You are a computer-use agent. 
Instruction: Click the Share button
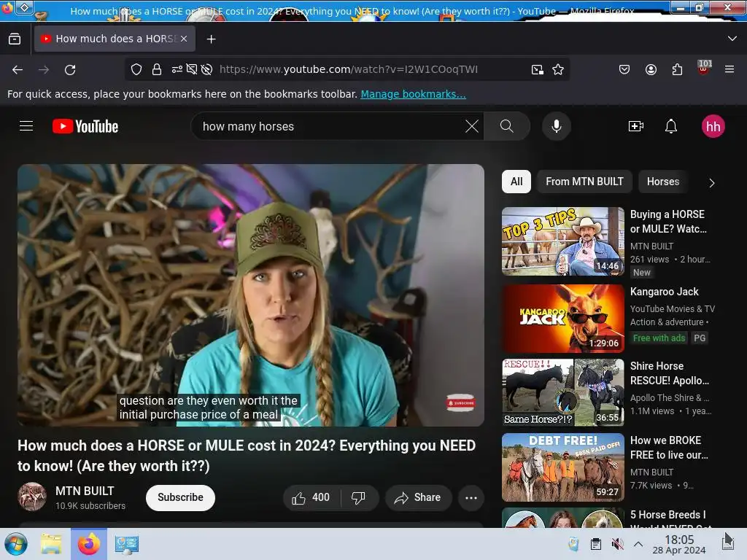tap(418, 497)
